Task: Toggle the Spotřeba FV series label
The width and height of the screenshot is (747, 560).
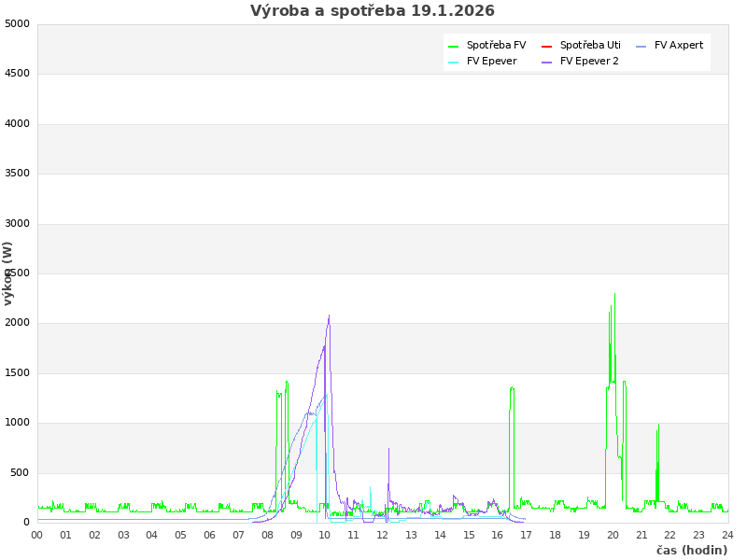Action: pos(496,45)
